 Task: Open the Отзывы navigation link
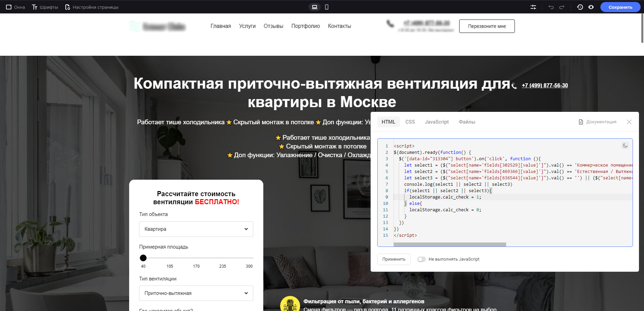point(273,26)
